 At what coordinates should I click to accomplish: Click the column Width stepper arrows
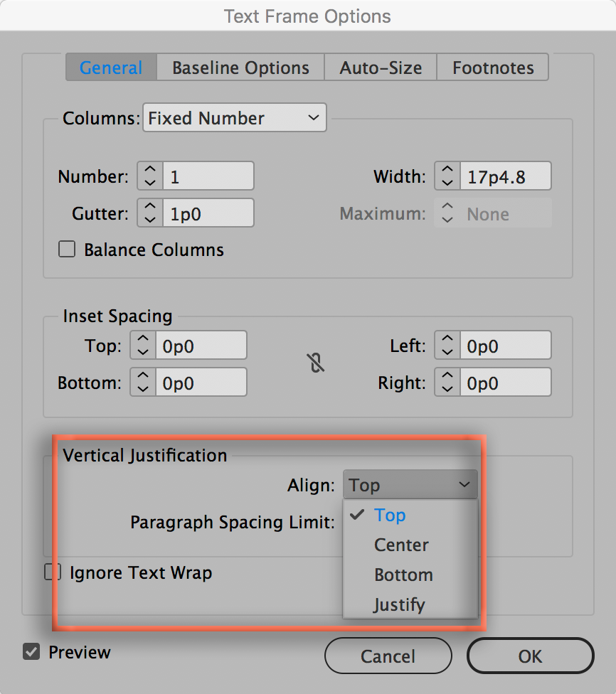point(447,176)
